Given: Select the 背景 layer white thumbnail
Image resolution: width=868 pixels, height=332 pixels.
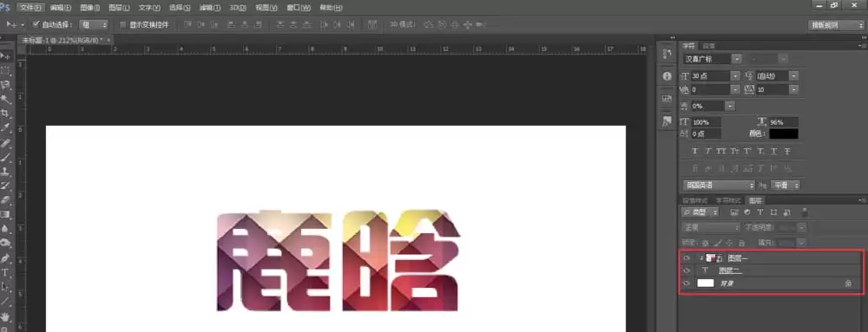Looking at the screenshot, I should click(705, 283).
